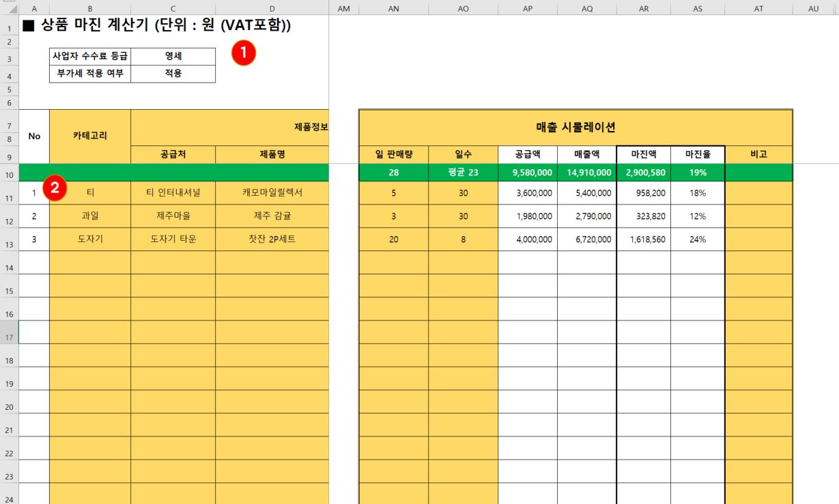Viewport: 839px width, 504px height.
Task: Select supply amount '4,000,000' cell
Action: pyautogui.click(x=528, y=239)
